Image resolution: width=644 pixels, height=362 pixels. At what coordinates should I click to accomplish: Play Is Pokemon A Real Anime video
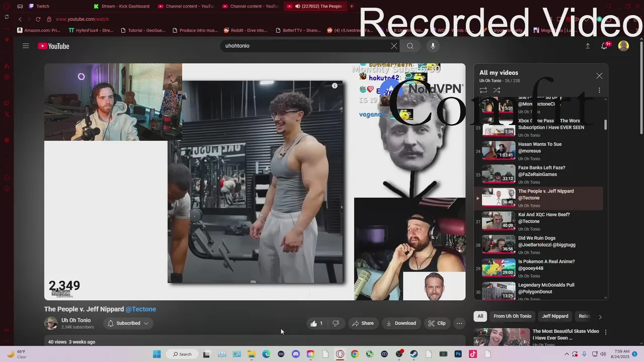pos(538,268)
